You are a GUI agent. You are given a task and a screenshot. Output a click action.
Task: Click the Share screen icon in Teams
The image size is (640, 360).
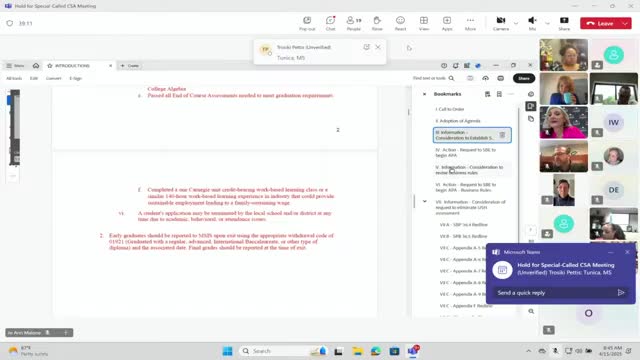(x=564, y=23)
